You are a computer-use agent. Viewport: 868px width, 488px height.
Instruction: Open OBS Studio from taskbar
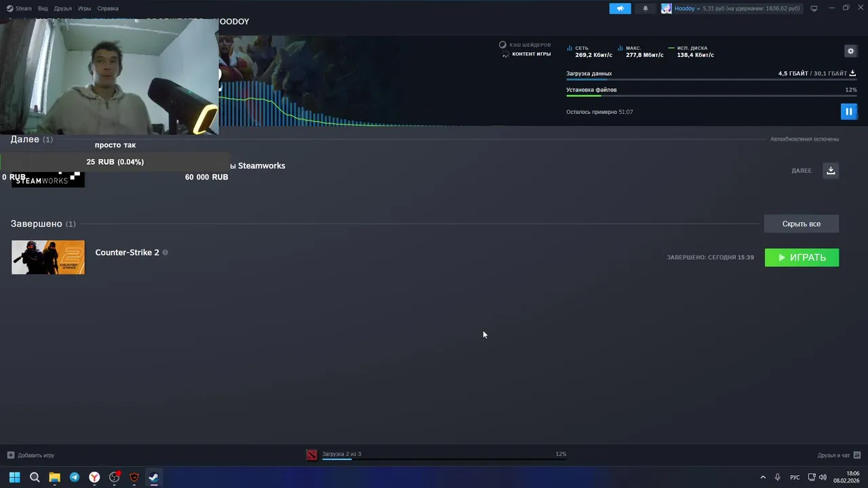click(x=114, y=477)
